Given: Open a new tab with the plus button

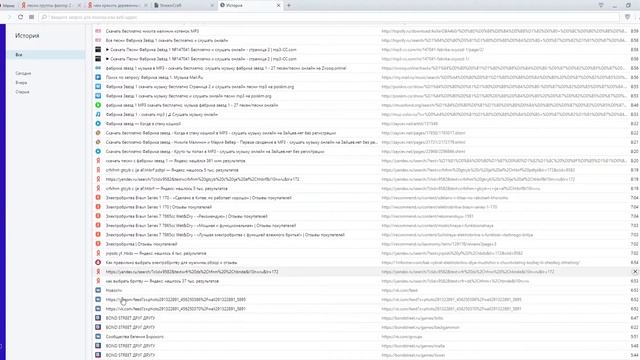Looking at the screenshot, I should point(289,5).
